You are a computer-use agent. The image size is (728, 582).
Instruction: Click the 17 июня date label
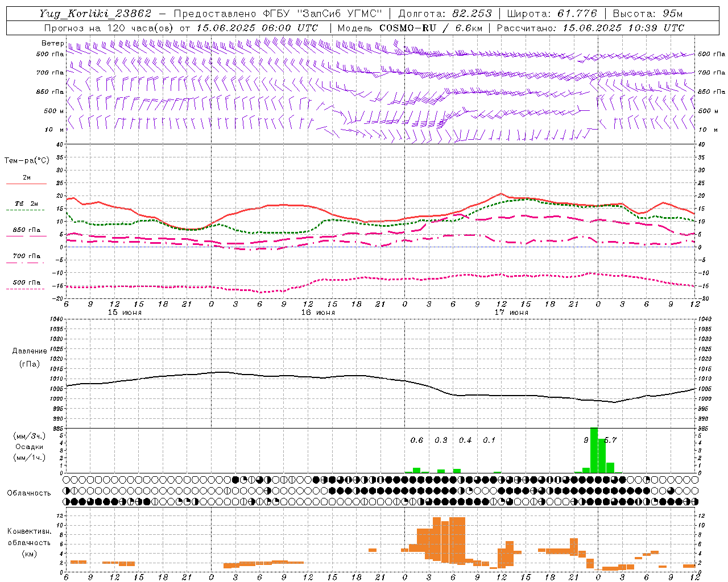point(511,312)
